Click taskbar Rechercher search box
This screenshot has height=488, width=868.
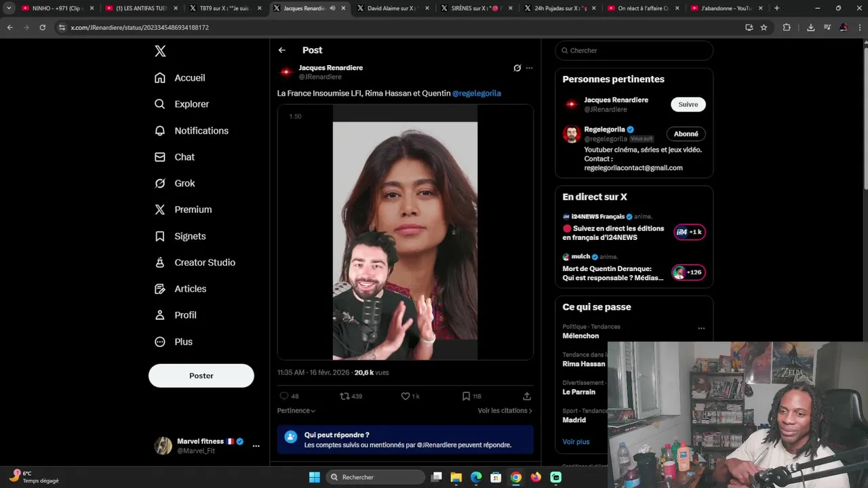coord(374,477)
